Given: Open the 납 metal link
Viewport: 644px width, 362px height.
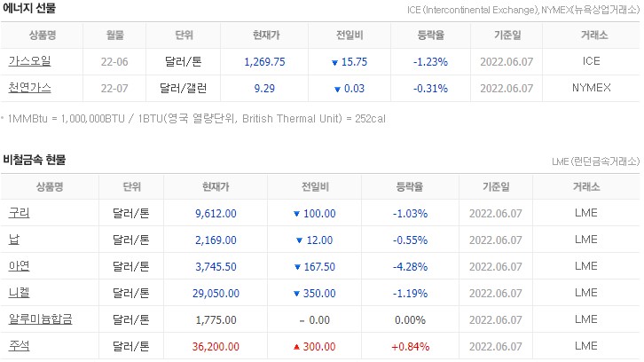Looking at the screenshot, I should pos(14,240).
